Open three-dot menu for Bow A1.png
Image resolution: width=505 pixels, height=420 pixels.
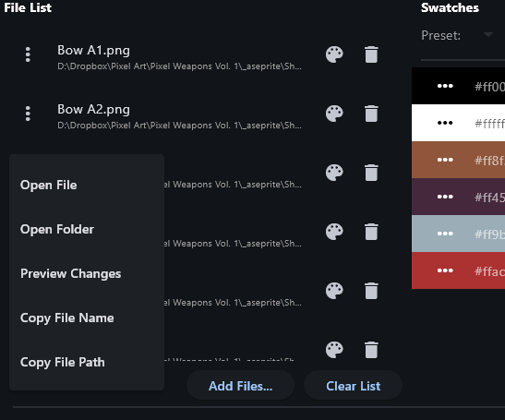click(x=28, y=54)
